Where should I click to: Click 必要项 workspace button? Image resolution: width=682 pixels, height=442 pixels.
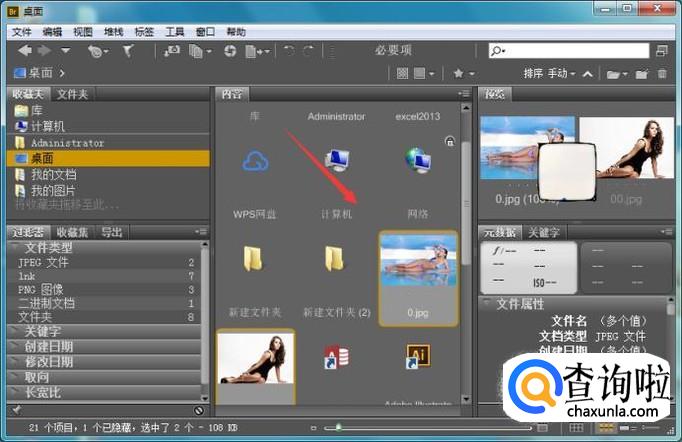pyautogui.click(x=393, y=51)
